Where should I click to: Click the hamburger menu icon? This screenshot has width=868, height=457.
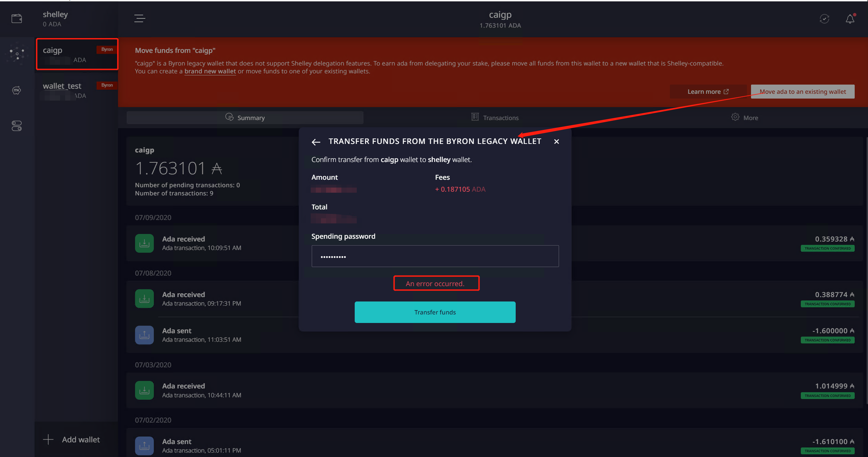click(x=139, y=18)
